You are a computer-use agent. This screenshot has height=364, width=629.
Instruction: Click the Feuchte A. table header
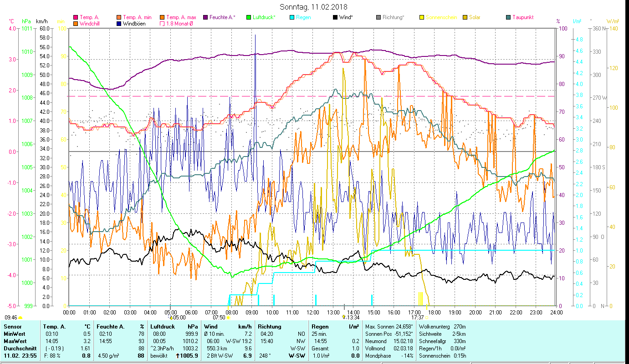pyautogui.click(x=111, y=327)
